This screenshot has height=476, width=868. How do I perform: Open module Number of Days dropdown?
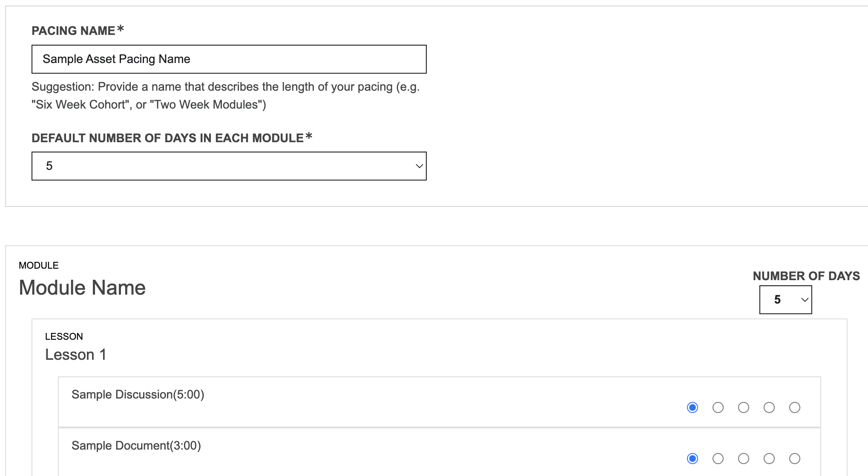785,300
